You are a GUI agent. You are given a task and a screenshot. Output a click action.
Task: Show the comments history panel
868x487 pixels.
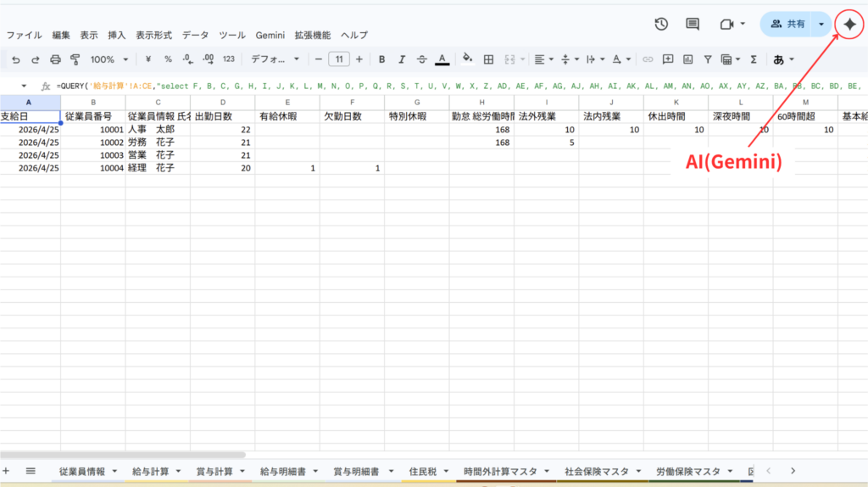click(693, 25)
